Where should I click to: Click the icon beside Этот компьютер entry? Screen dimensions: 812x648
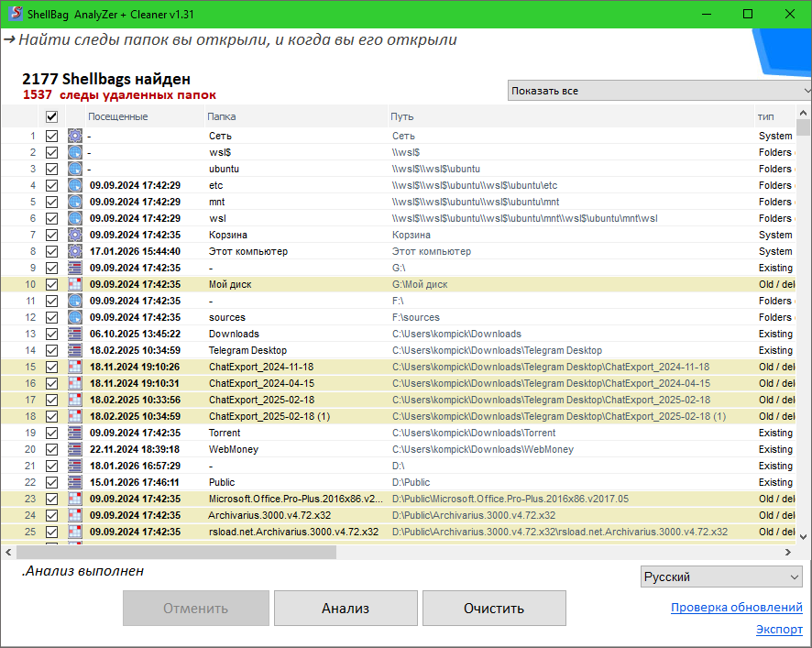(75, 251)
